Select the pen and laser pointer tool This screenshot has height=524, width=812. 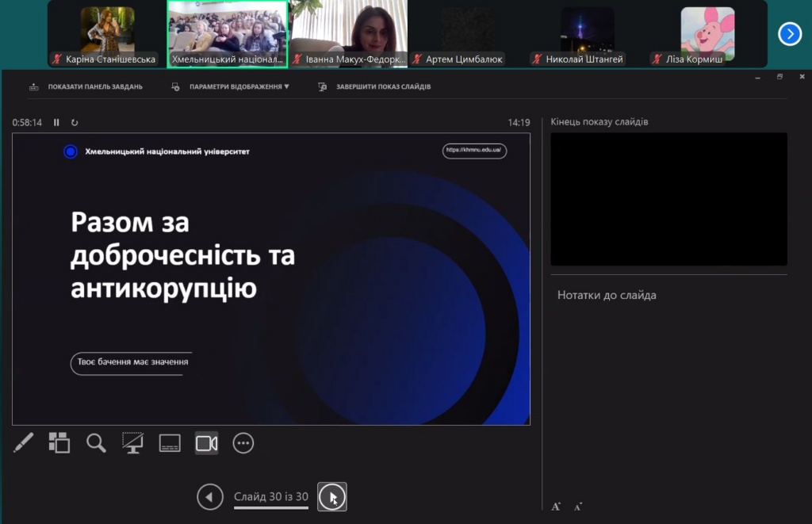tap(23, 442)
